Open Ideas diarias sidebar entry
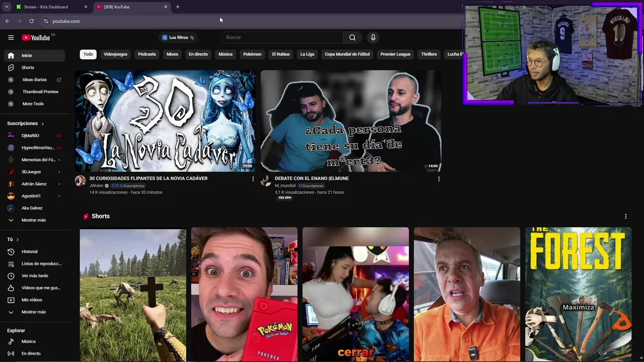The width and height of the screenshot is (644, 362). 34,79
